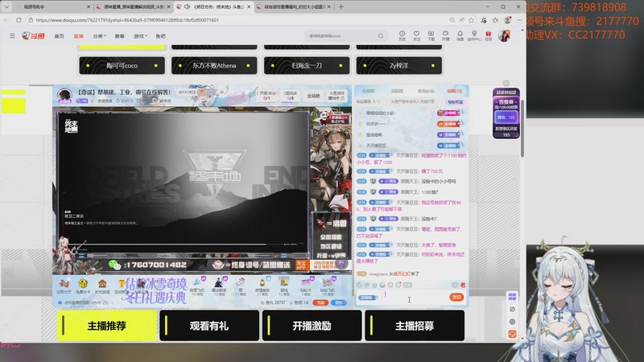Click the 免费办卡 gift box icon
Viewport: 644px width, 362px height.
click(x=83, y=286)
